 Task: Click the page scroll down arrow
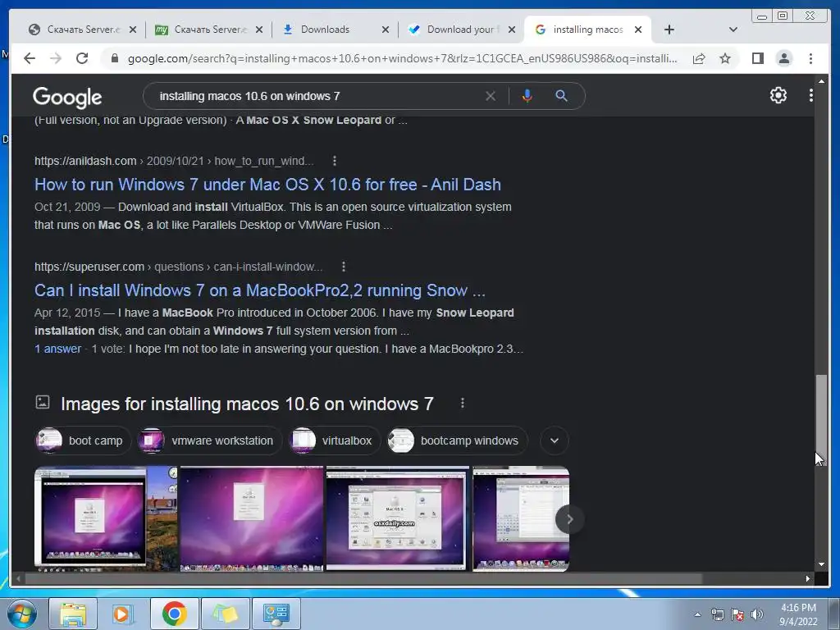820,564
